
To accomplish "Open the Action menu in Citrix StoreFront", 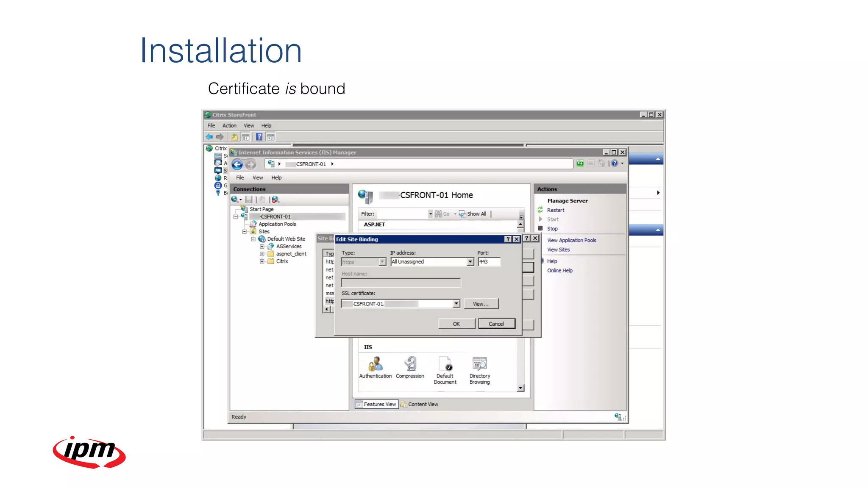I will [229, 126].
